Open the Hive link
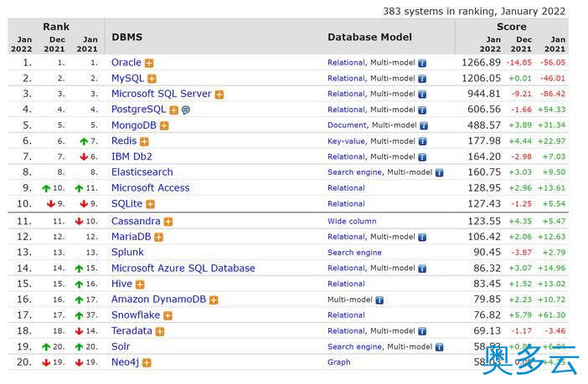Screen dimensions: 588x384 click(122, 284)
